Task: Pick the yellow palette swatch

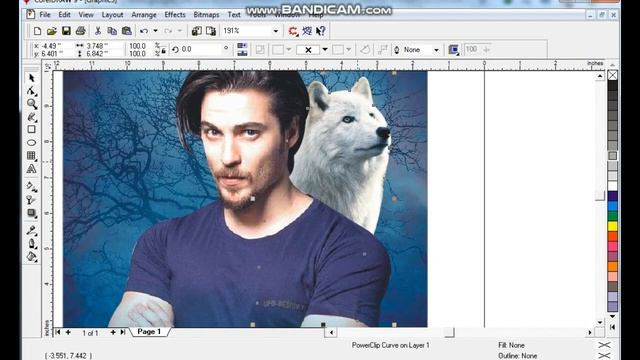Action: [612, 226]
